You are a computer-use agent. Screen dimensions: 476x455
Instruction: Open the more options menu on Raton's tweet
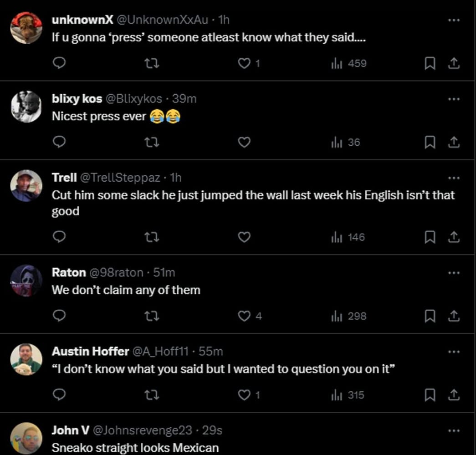454,272
